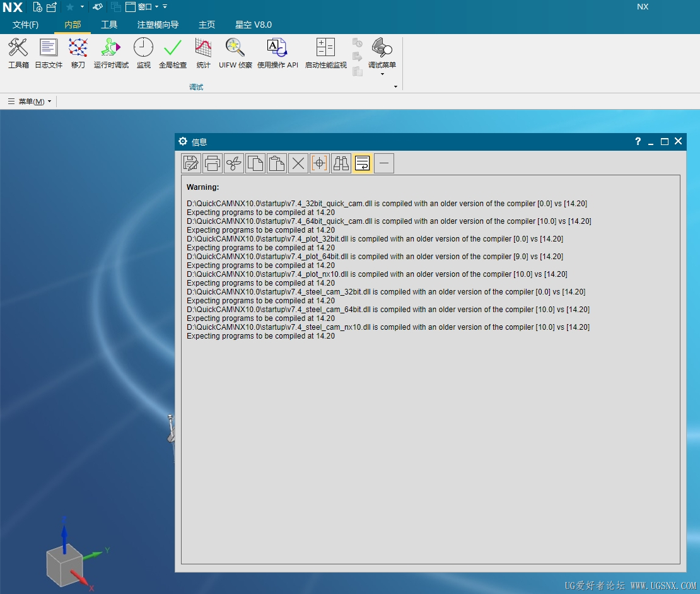The width and height of the screenshot is (700, 594).
Task: Click the New file icon in title bar
Action: pyautogui.click(x=37, y=7)
